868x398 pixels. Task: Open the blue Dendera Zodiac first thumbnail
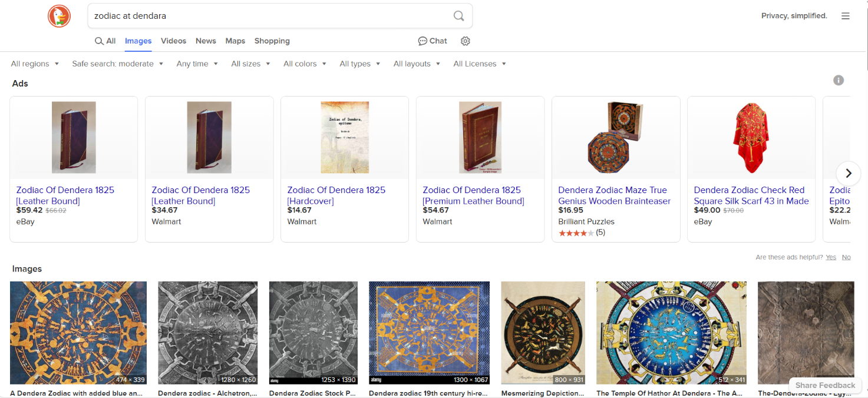click(78, 333)
